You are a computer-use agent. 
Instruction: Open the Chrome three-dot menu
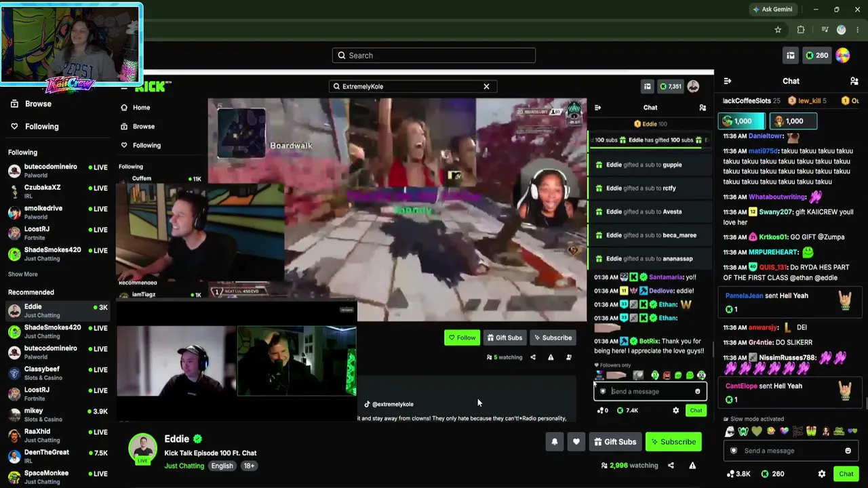pyautogui.click(x=858, y=30)
